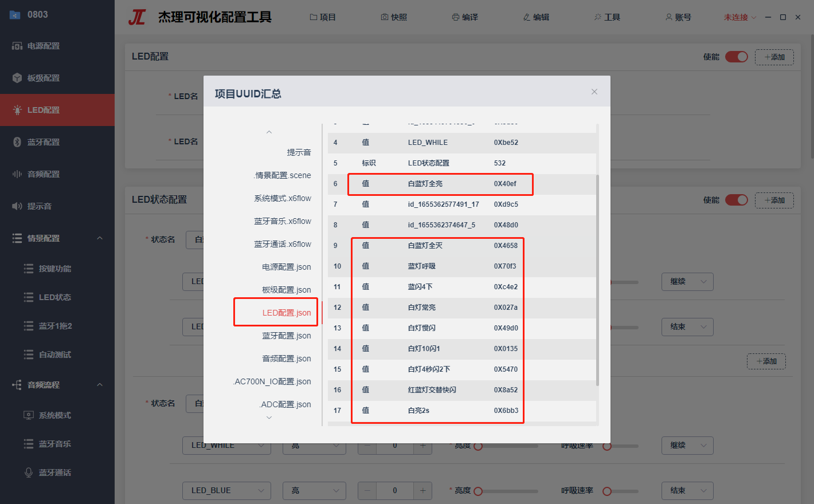Open the 编译 menu
The width and height of the screenshot is (814, 504).
tap(465, 17)
